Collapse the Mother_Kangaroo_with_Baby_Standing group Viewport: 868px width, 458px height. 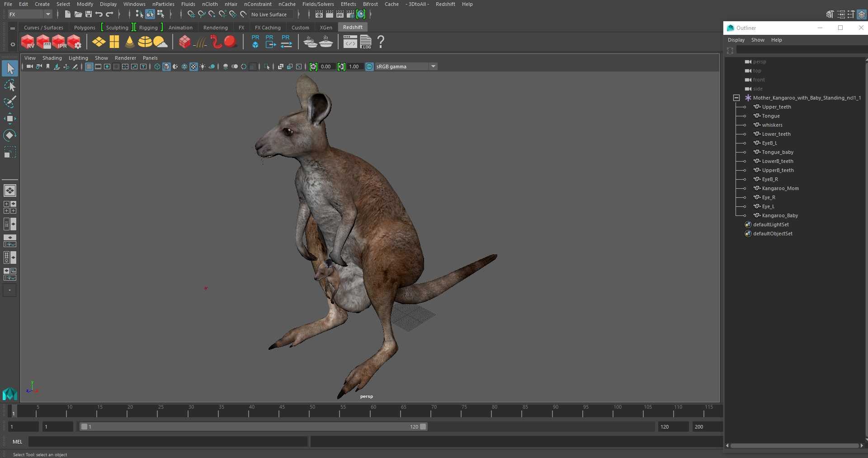pyautogui.click(x=736, y=98)
